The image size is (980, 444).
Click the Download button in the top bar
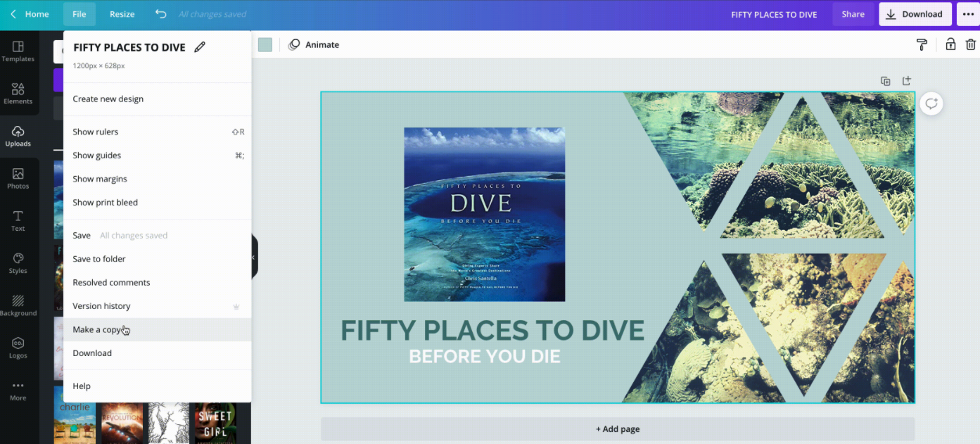click(x=915, y=14)
